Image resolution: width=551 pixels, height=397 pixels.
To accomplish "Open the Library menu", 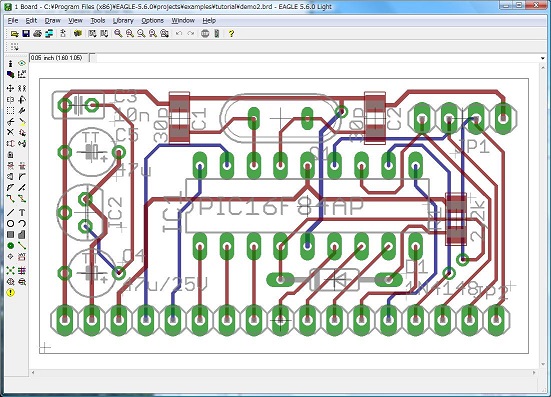I will [123, 20].
